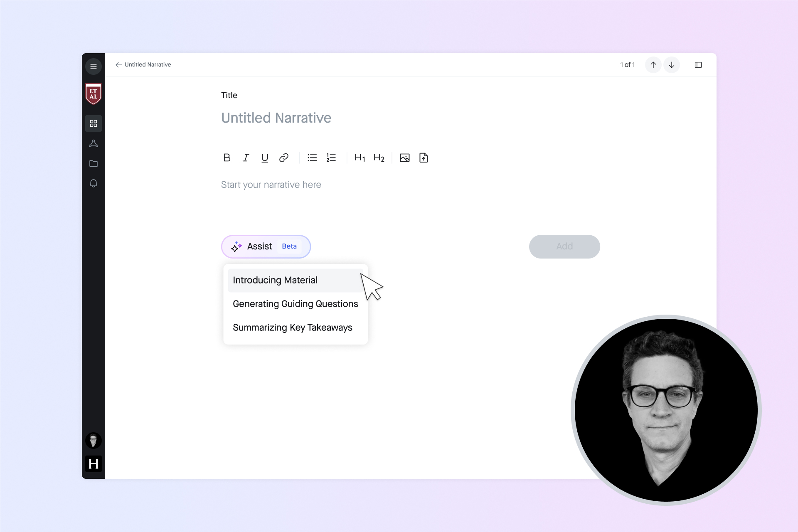Insert a hyperlink via link icon
Screen dimensions: 798x532
pos(284,158)
